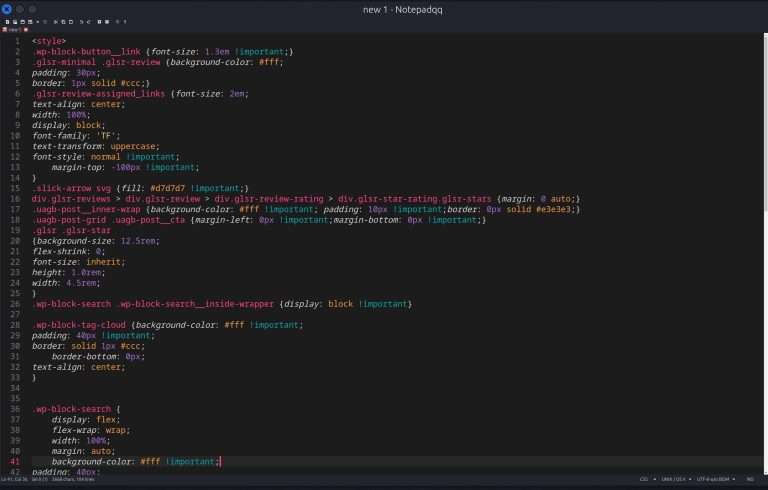Screen dimensions: 768x490
Task: Click the Zoom Out toolbar icon
Action: [107, 22]
